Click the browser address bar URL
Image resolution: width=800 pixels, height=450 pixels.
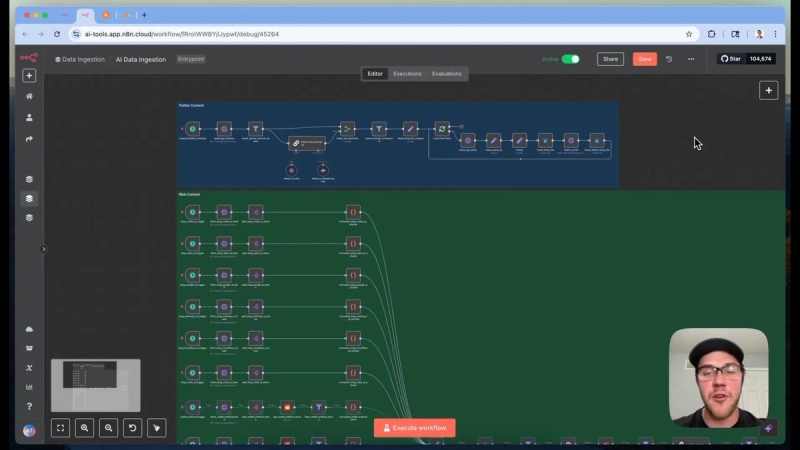[x=182, y=34]
